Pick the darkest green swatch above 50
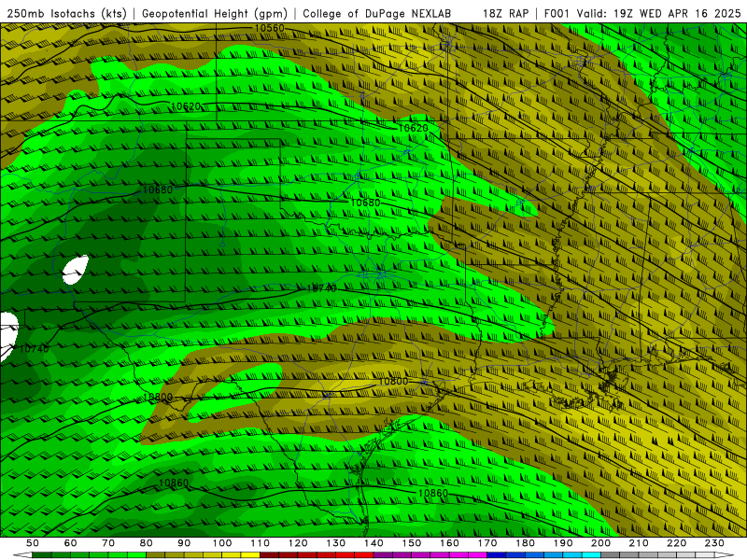The width and height of the screenshot is (747, 560). coord(42,555)
